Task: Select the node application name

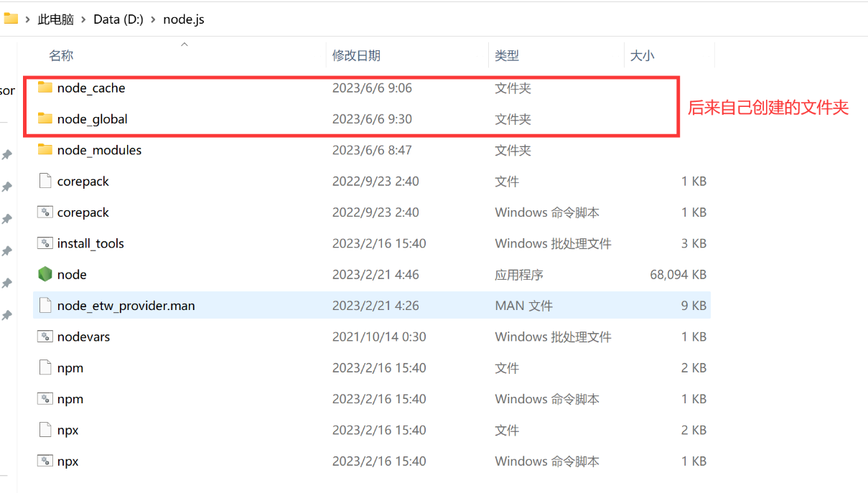Action: (x=72, y=275)
